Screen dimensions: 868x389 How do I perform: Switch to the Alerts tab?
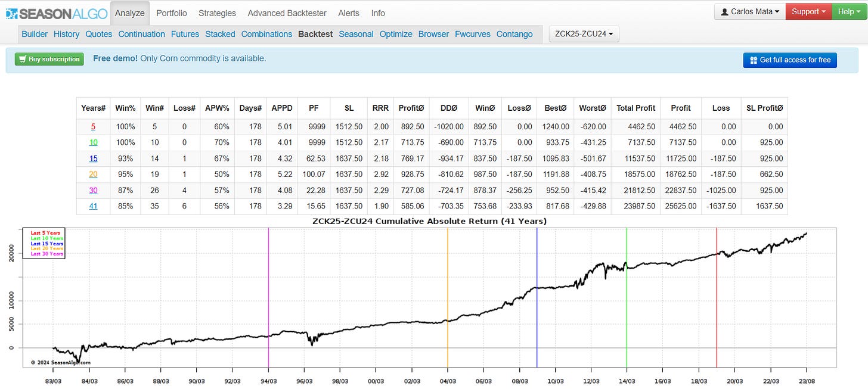(x=349, y=13)
